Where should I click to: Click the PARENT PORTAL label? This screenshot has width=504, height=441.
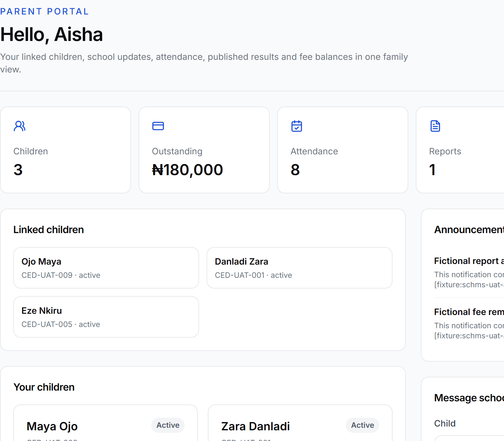coord(44,12)
